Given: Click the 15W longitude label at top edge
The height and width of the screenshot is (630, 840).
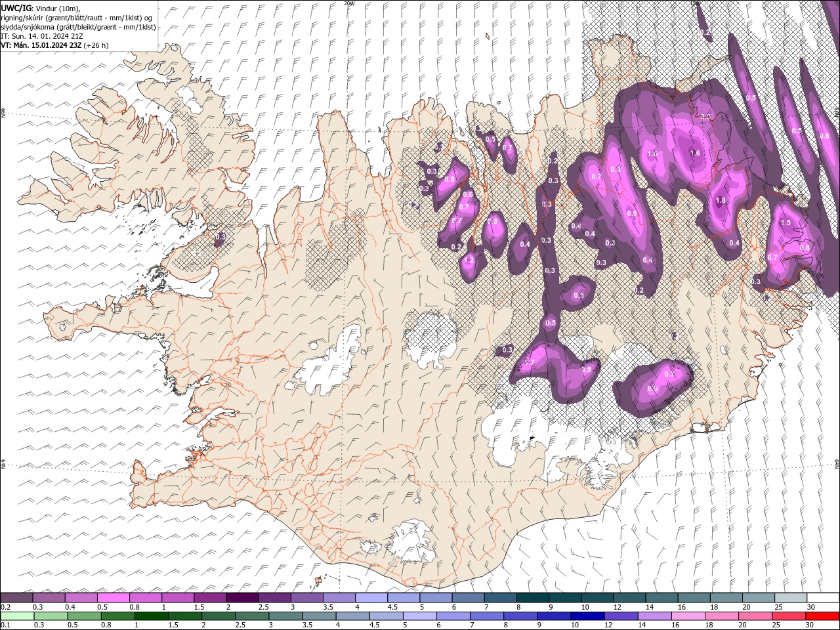Looking at the screenshot, I should point(694,3).
